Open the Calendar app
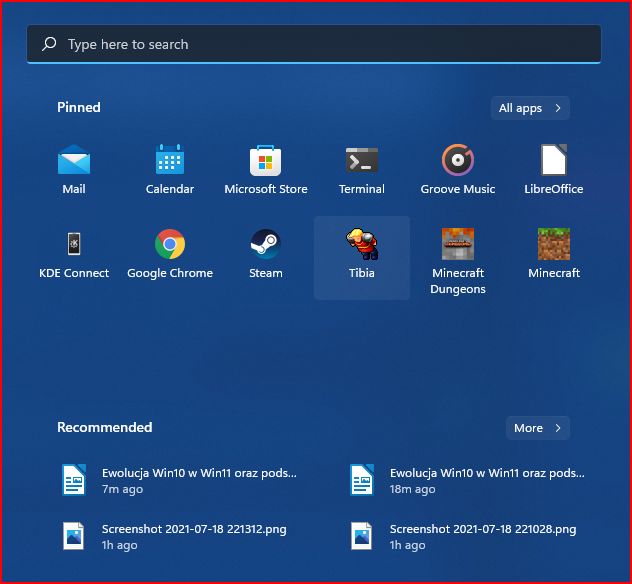This screenshot has height=584, width=632. pyautogui.click(x=170, y=169)
